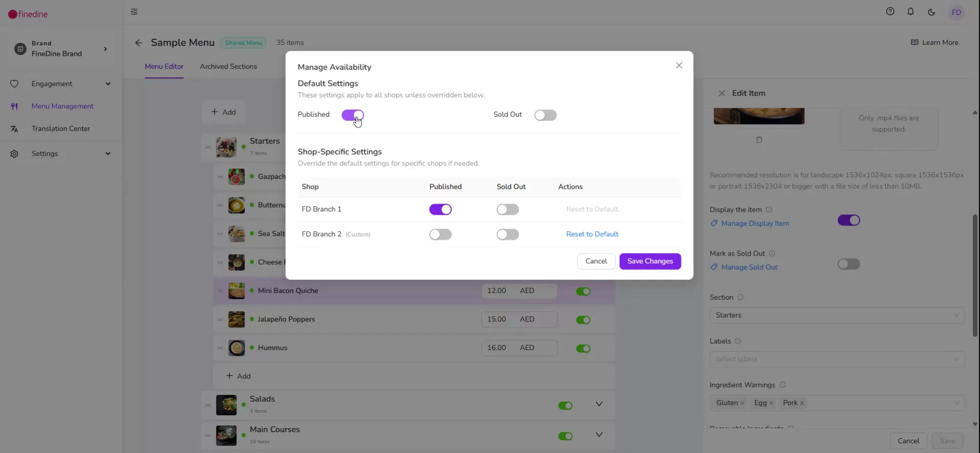Click the Engagement heart icon

coord(14,84)
